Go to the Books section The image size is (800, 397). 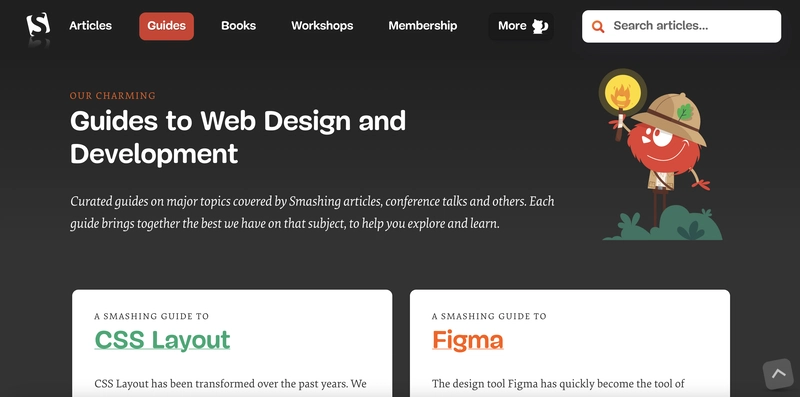click(238, 26)
